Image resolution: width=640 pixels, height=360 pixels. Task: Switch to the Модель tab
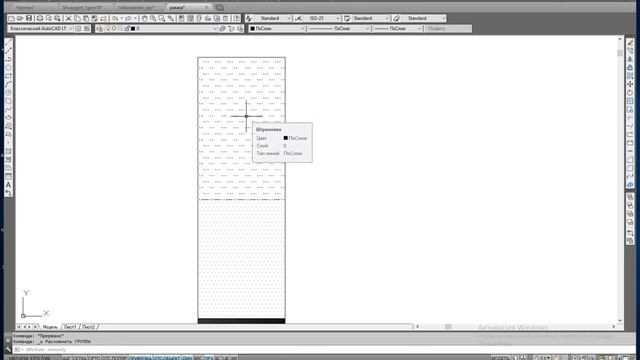click(50, 327)
